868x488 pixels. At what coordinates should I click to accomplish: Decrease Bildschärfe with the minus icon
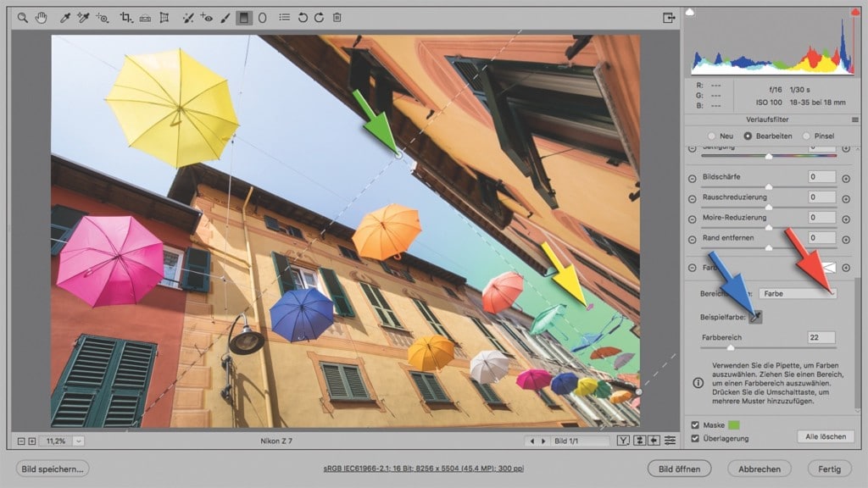692,179
